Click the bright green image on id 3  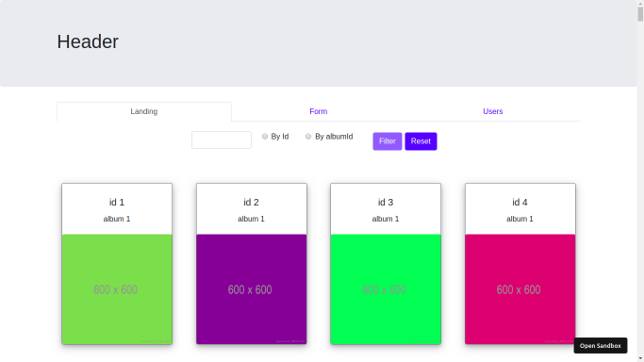click(x=386, y=289)
